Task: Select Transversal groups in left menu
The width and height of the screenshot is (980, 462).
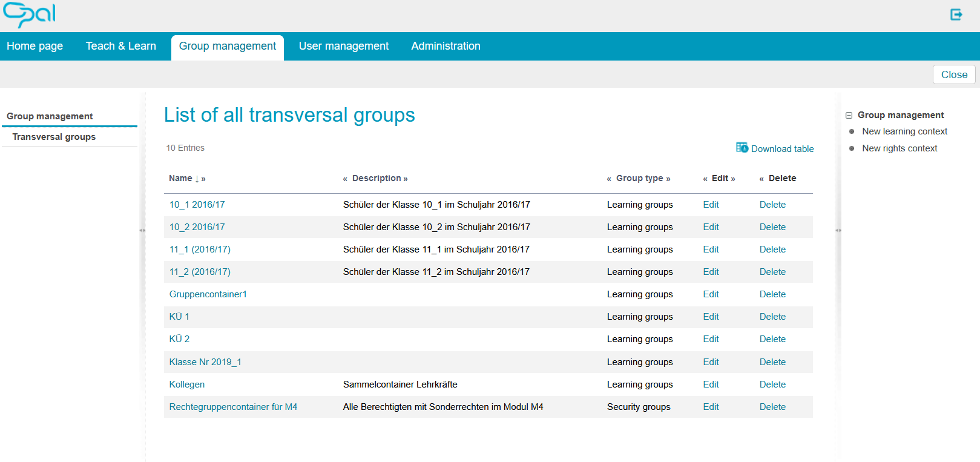Action: (54, 137)
